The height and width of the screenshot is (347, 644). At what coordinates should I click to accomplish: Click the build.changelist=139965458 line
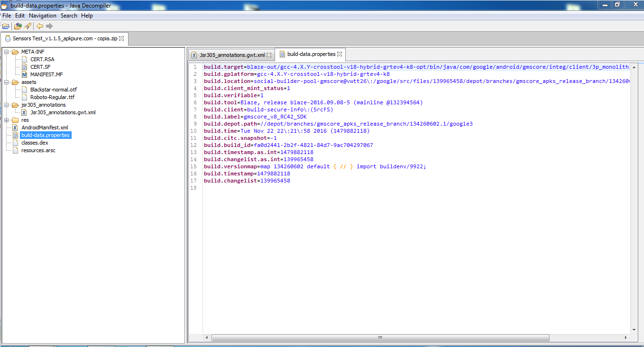(247, 181)
